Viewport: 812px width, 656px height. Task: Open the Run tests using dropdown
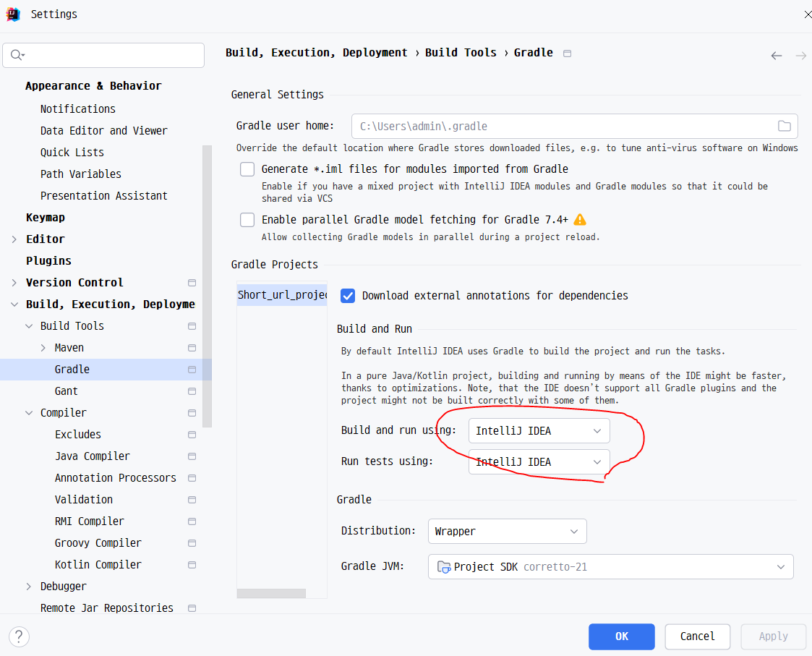click(539, 461)
